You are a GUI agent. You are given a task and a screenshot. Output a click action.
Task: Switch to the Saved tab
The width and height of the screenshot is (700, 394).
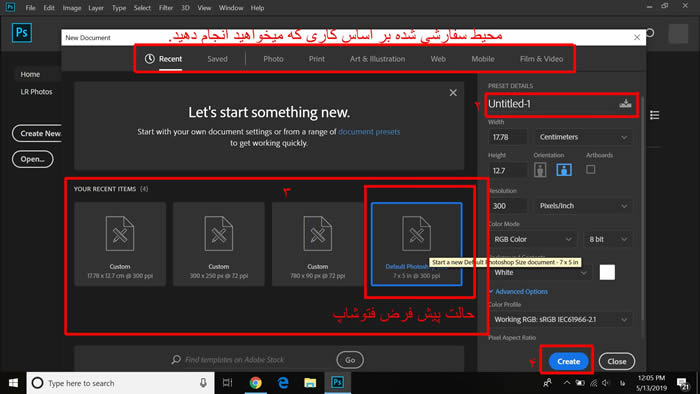point(217,59)
